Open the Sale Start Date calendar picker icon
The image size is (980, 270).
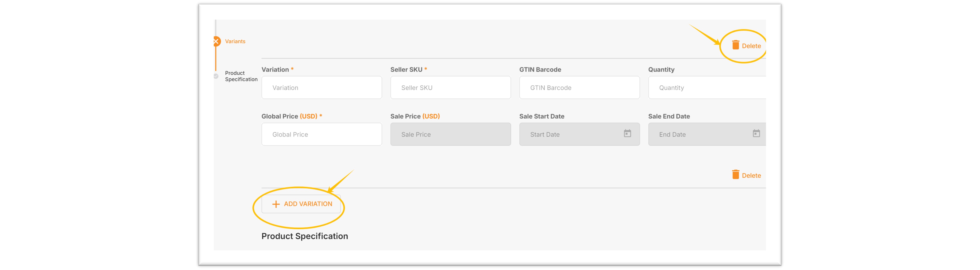tap(627, 134)
